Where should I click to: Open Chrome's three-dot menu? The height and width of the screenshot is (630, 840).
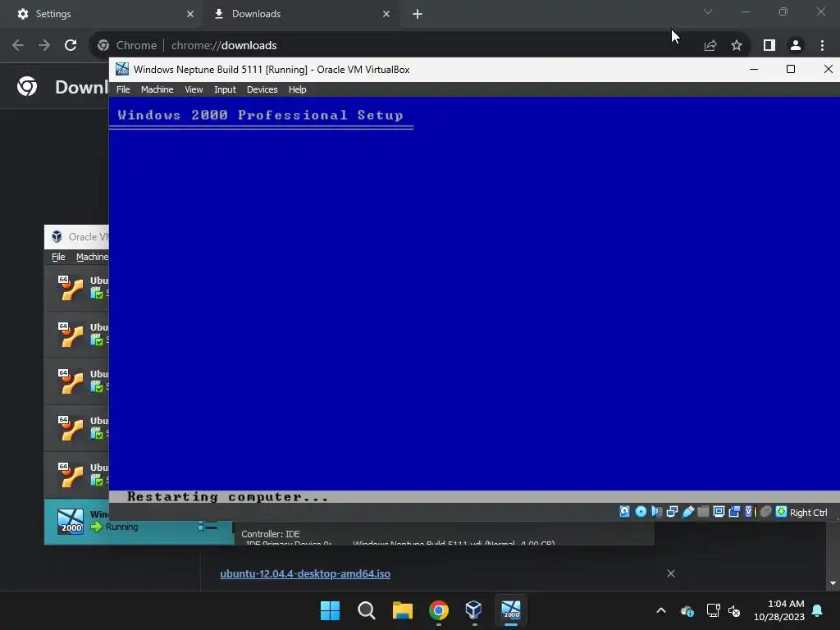click(822, 46)
